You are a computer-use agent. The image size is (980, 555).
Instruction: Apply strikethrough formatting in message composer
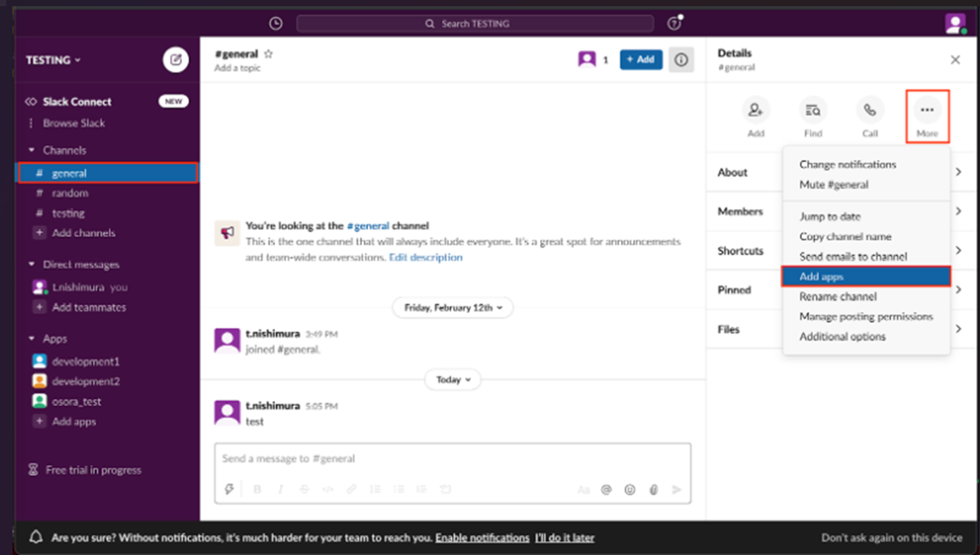point(304,489)
